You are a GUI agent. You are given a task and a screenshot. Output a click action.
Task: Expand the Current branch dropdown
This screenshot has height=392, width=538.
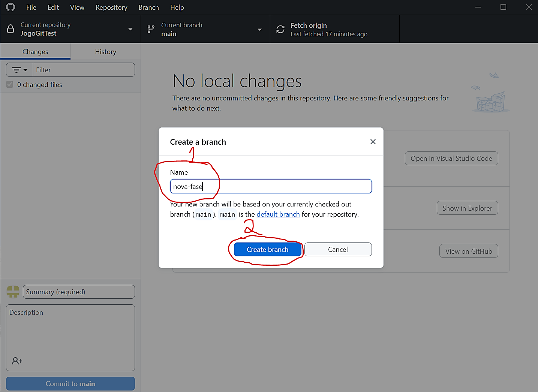pyautogui.click(x=259, y=29)
